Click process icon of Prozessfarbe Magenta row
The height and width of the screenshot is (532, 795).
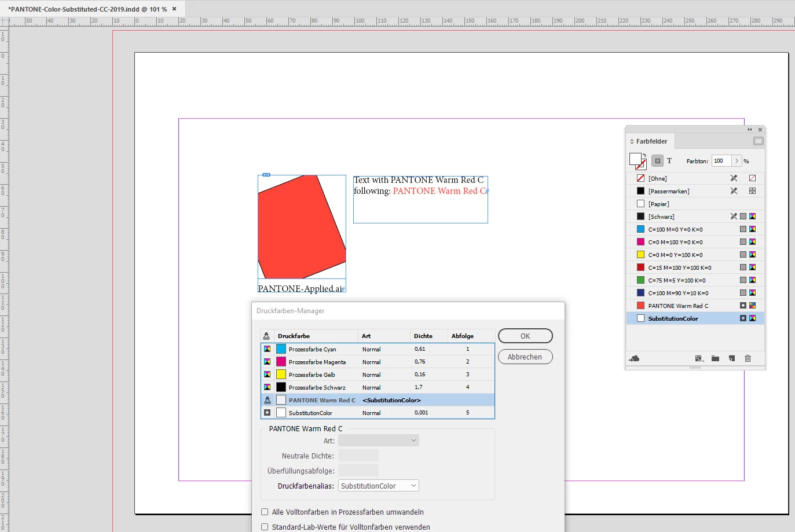267,362
